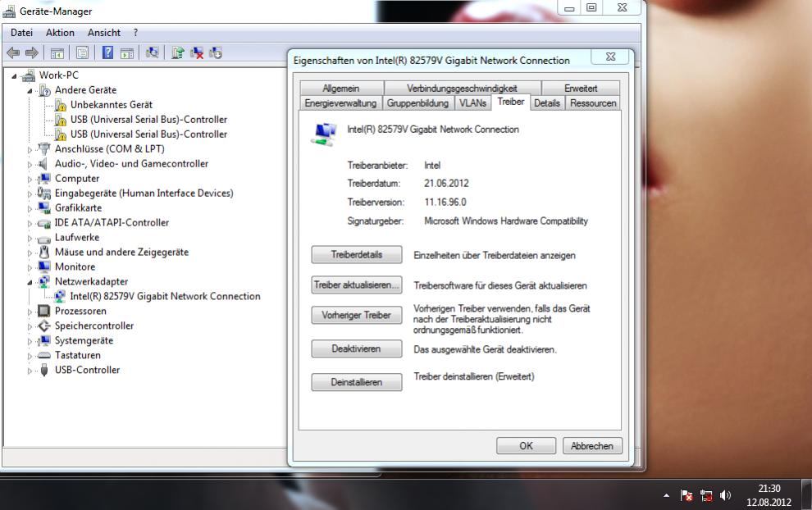The width and height of the screenshot is (812, 510).
Task: Scan for hardware changes toolbar icon
Action: pos(153,52)
